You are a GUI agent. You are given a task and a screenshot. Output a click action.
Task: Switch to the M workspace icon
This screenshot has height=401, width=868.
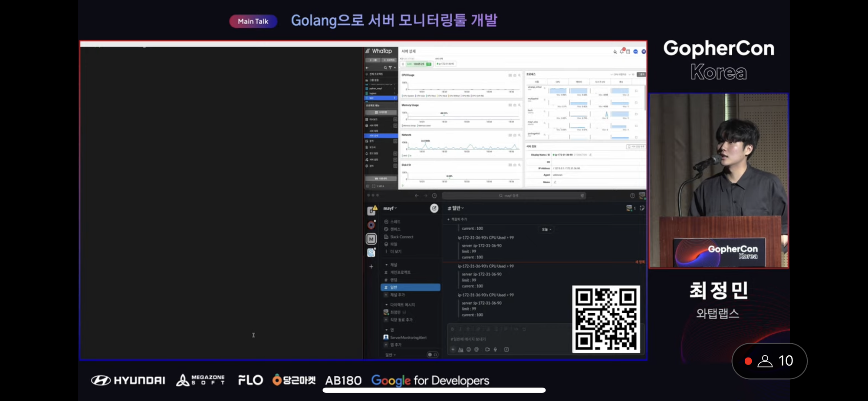point(371,239)
